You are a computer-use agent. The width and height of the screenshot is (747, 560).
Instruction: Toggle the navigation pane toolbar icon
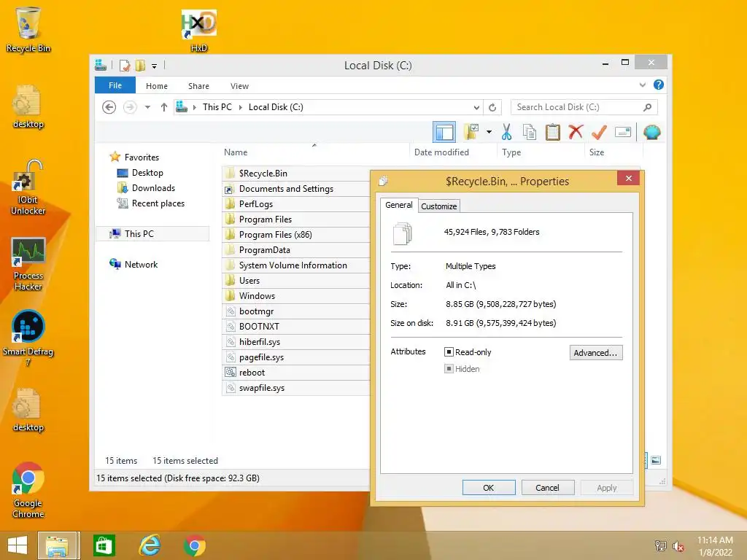click(x=444, y=132)
